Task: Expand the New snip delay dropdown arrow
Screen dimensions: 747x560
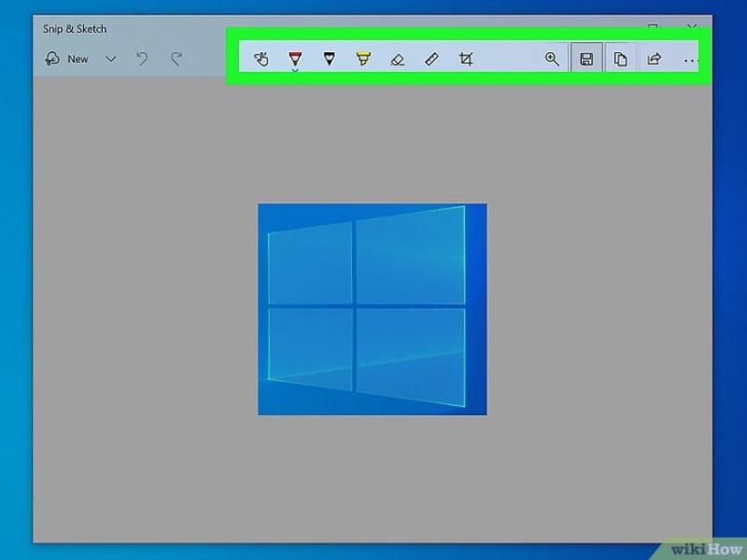Action: coord(111,59)
